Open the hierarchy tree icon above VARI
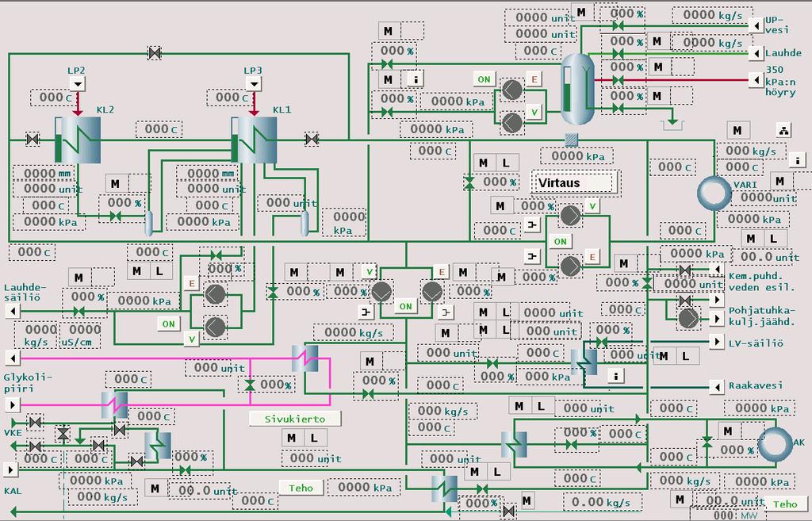812x521 pixels. tap(784, 131)
